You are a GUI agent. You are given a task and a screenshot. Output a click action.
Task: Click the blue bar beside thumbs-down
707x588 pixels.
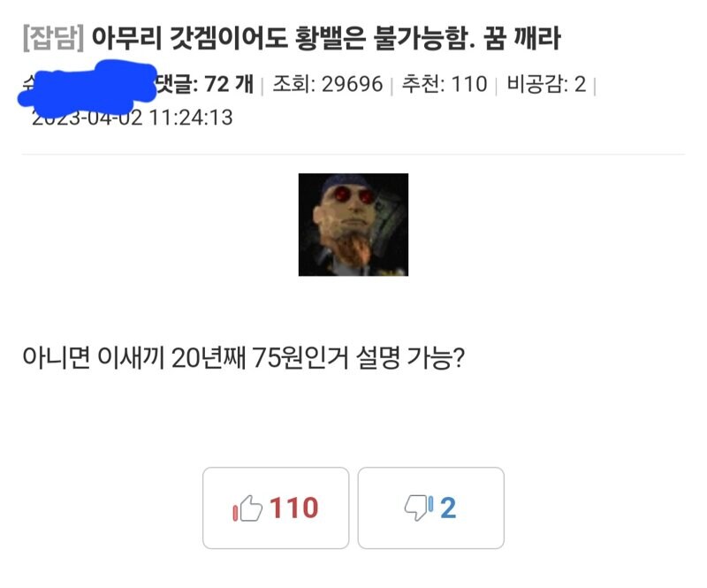coord(431,504)
